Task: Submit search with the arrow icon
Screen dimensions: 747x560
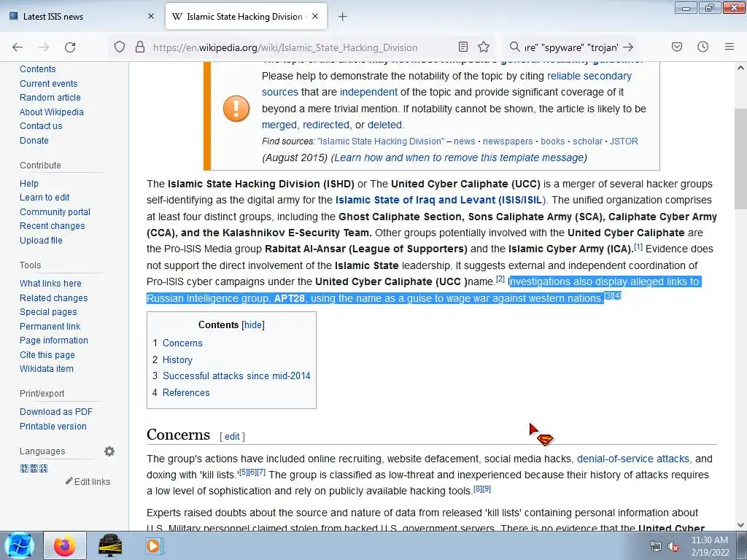Action: point(628,47)
